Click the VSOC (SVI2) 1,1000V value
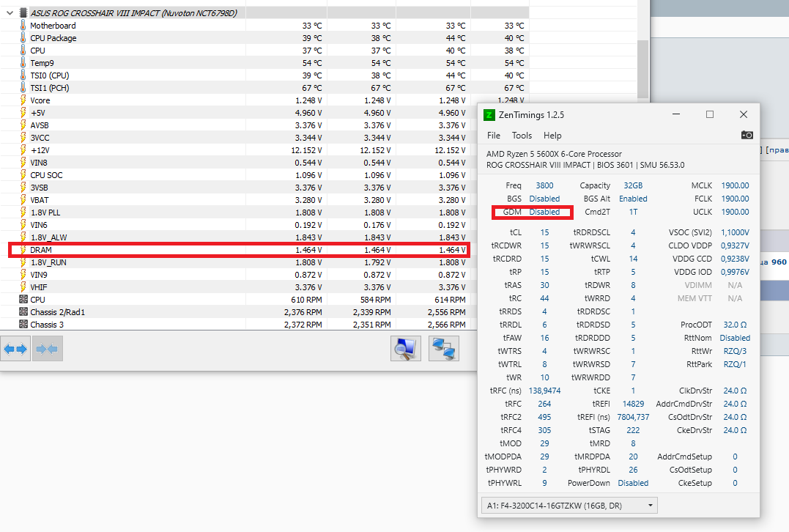Screen dimensions: 789x532 (x=736, y=232)
